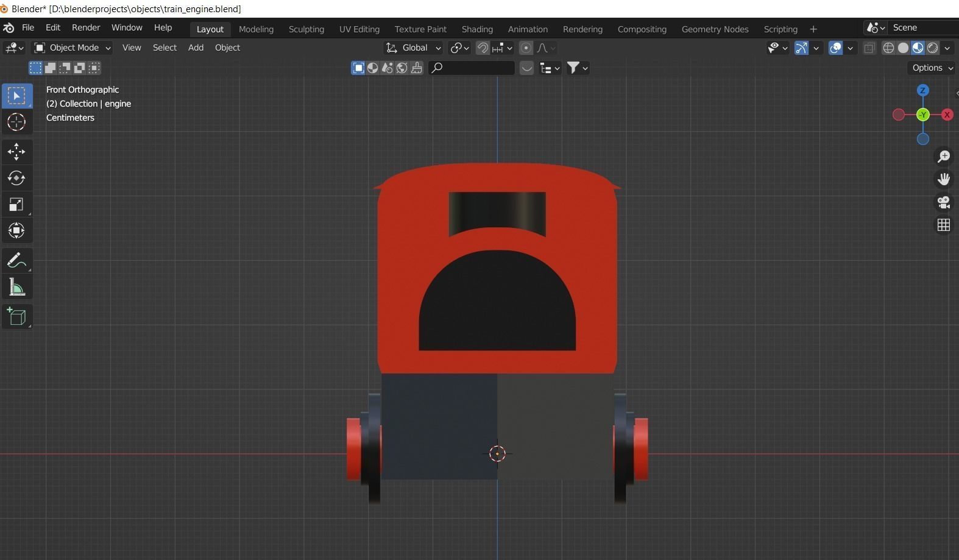The height and width of the screenshot is (560, 959).
Task: Click the Scene name field
Action: tap(923, 28)
